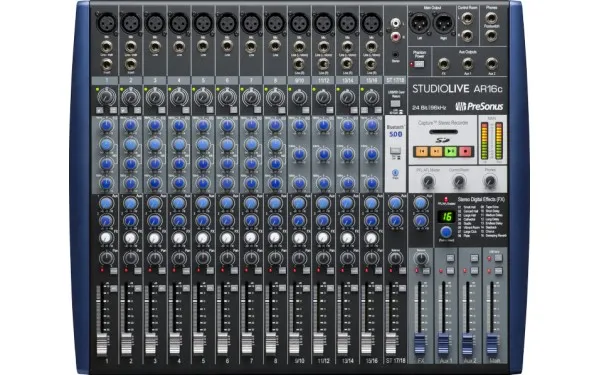Click the green play/pause recorder button
Viewport: 600px width, 375px height.
[x=451, y=151]
